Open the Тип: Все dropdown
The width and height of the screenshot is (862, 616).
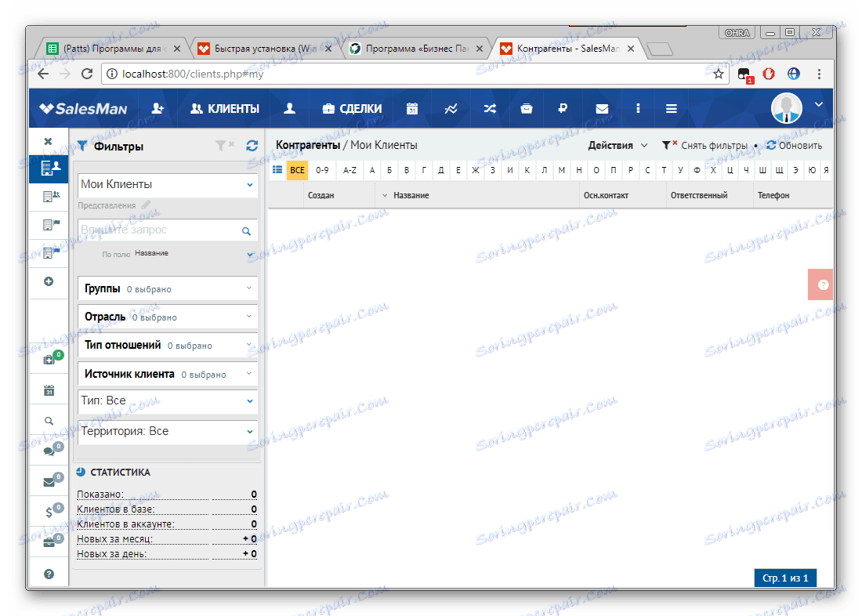pos(168,401)
